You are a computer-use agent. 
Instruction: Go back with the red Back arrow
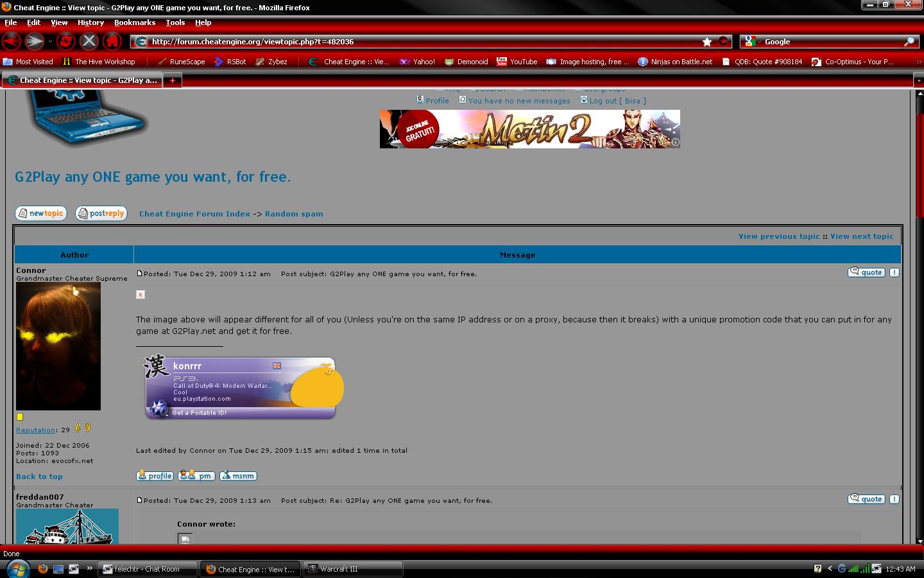click(x=12, y=42)
